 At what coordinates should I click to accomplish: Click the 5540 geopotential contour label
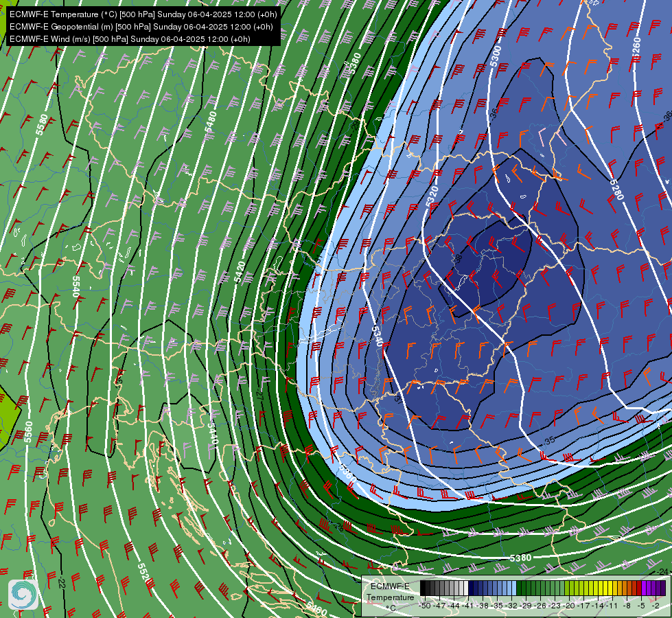(x=76, y=286)
